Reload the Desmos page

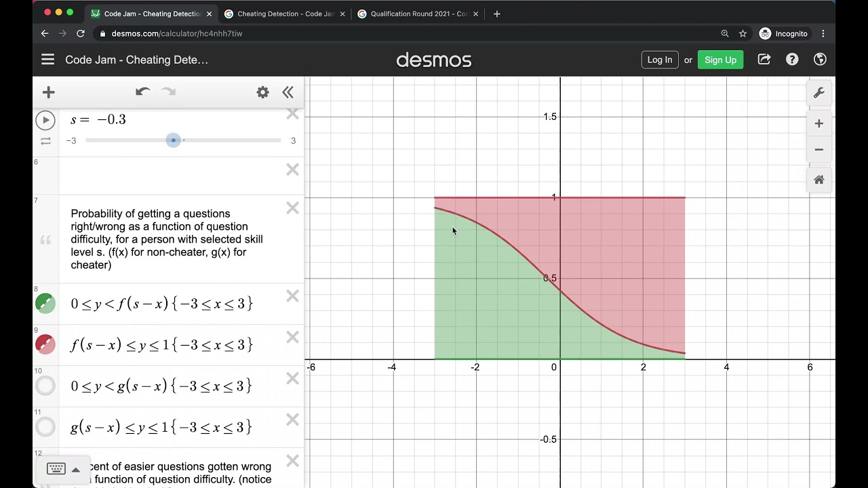click(x=81, y=33)
